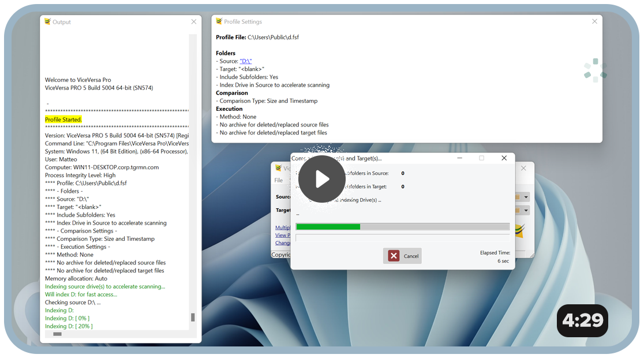Screen dimensions: 644x358
Task: Click "Method: None" in Profile Settings
Action: coord(238,117)
